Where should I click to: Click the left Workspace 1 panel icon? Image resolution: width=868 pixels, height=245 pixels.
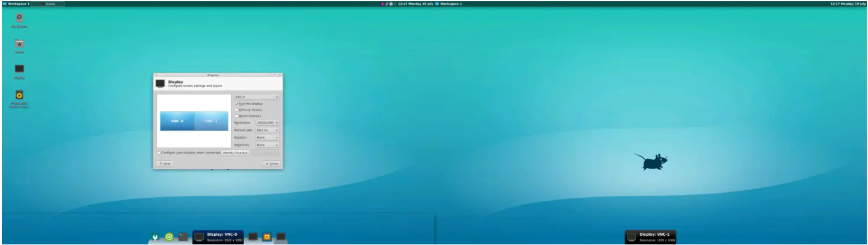pos(5,4)
